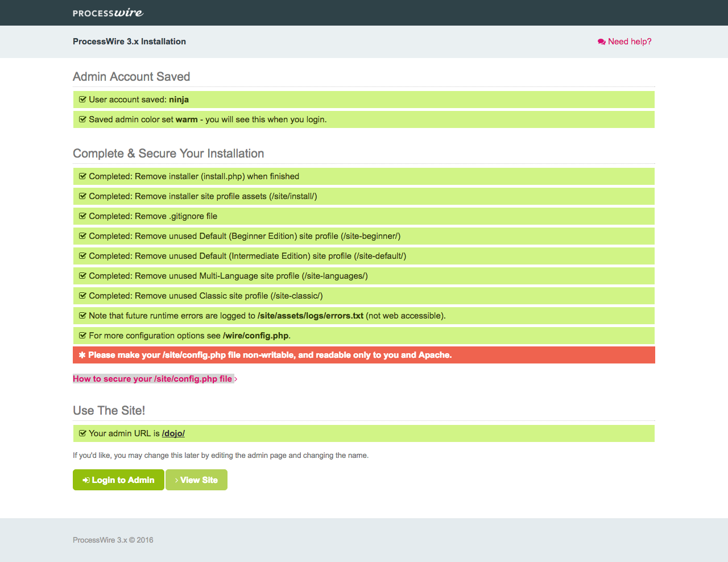The width and height of the screenshot is (728, 562).
Task: Click the red config.php non-writable warning message
Action: pos(364,355)
